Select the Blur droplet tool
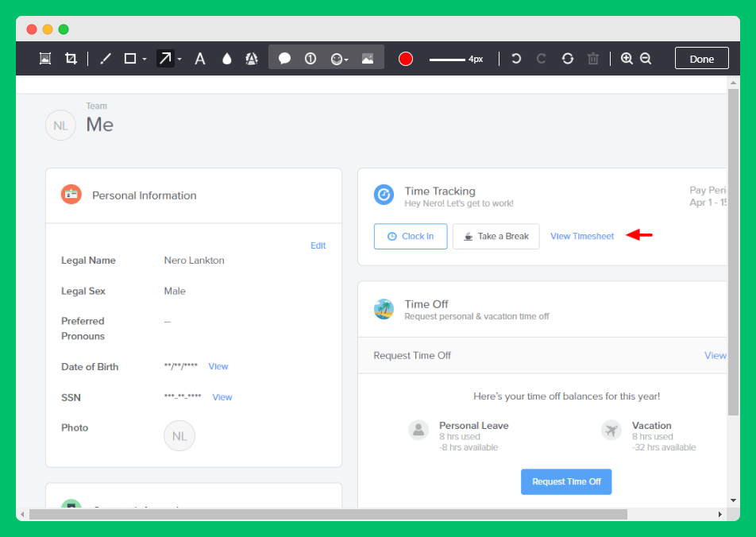756x537 pixels. click(226, 59)
